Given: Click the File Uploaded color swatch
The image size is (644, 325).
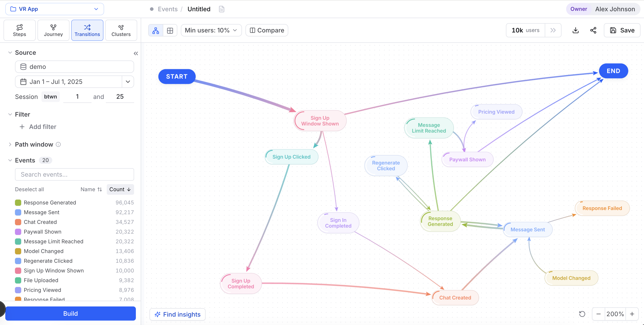Looking at the screenshot, I should click(x=18, y=280).
